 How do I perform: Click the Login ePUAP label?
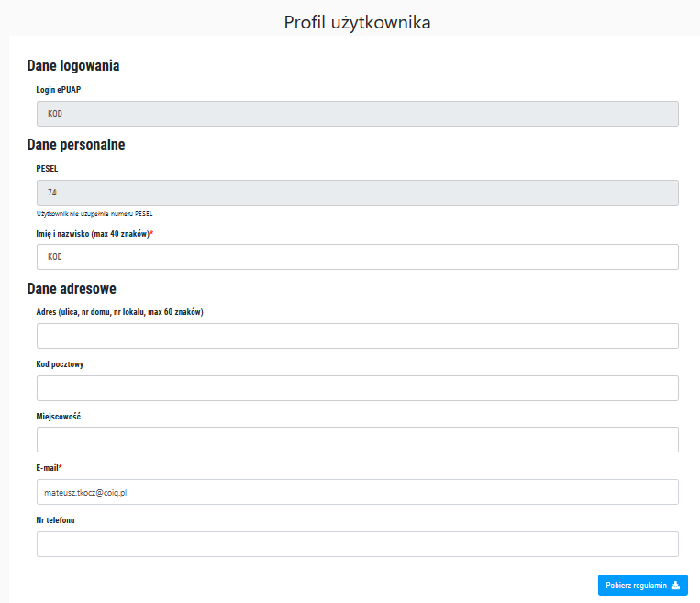[x=59, y=90]
